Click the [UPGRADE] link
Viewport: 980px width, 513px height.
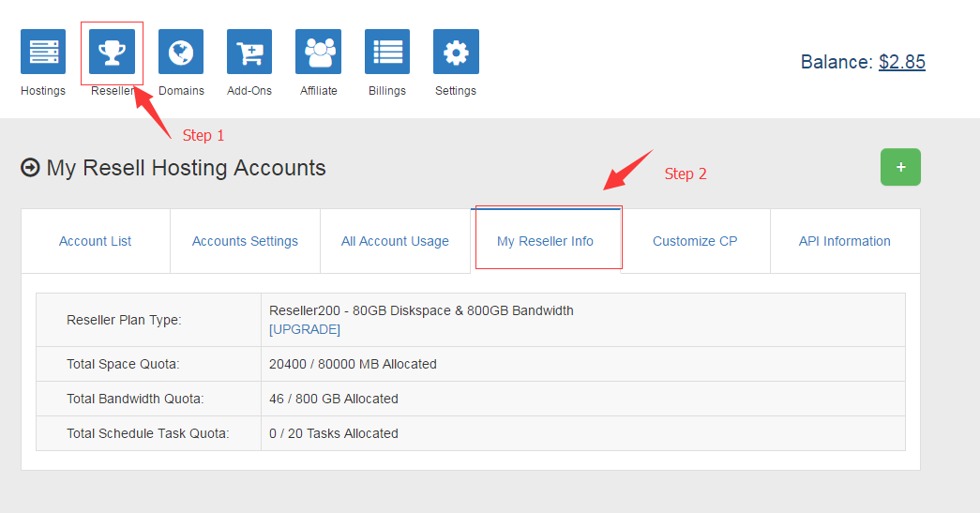pos(305,329)
